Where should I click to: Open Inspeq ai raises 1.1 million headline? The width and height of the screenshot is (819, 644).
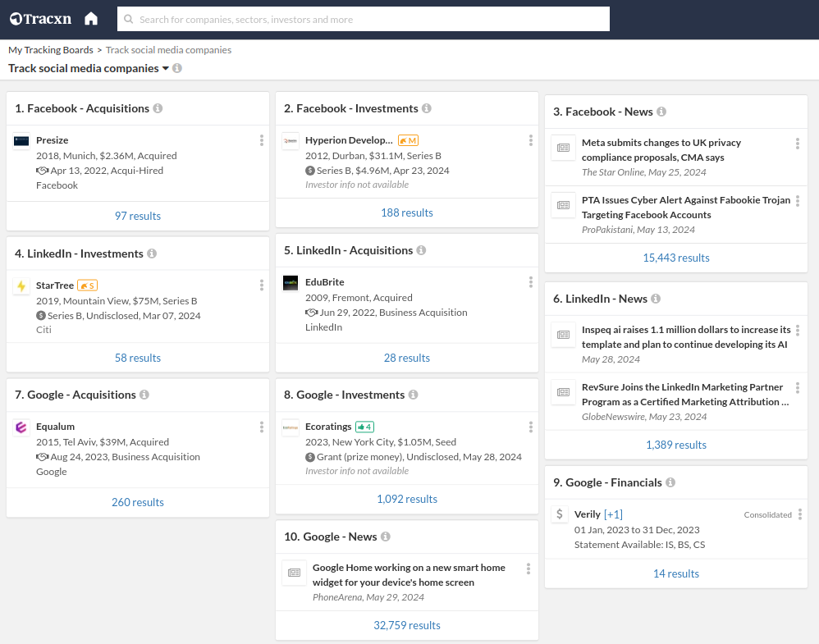pyautogui.click(x=686, y=337)
